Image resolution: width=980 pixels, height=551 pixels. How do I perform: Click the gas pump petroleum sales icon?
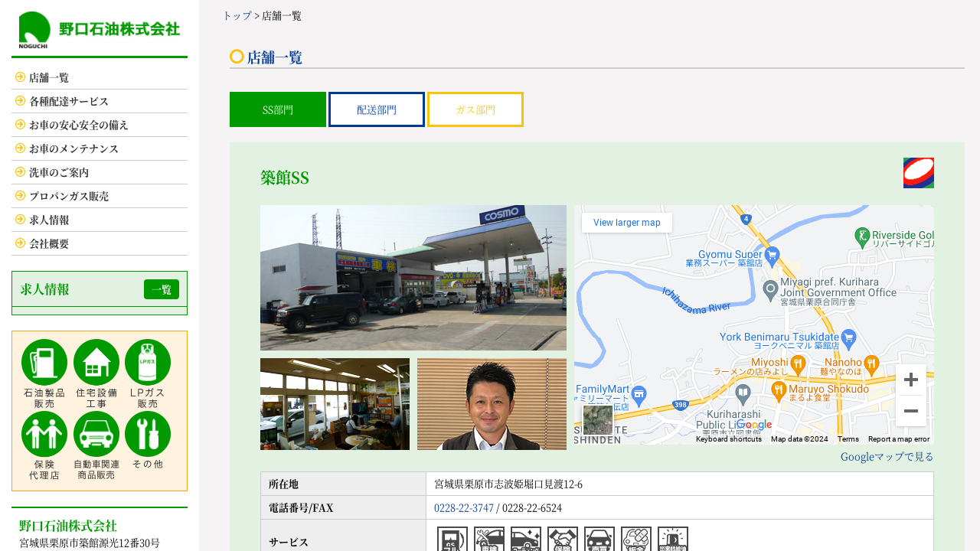pos(44,362)
